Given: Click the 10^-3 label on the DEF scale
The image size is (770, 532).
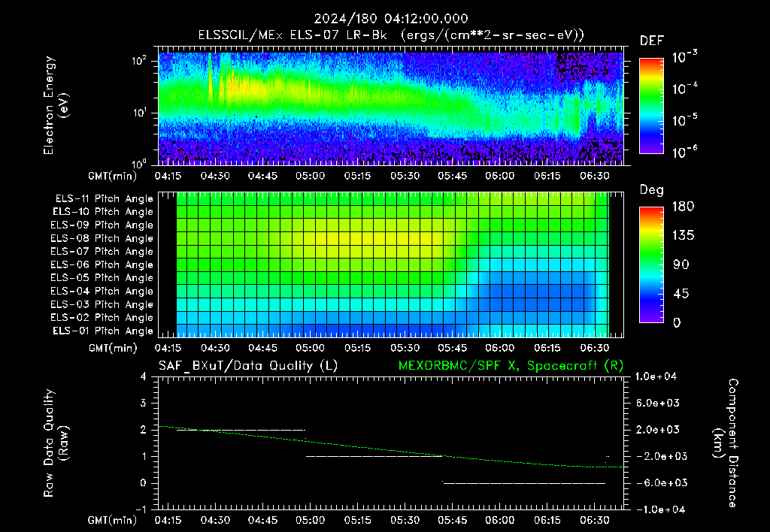Looking at the screenshot, I should click(684, 57).
